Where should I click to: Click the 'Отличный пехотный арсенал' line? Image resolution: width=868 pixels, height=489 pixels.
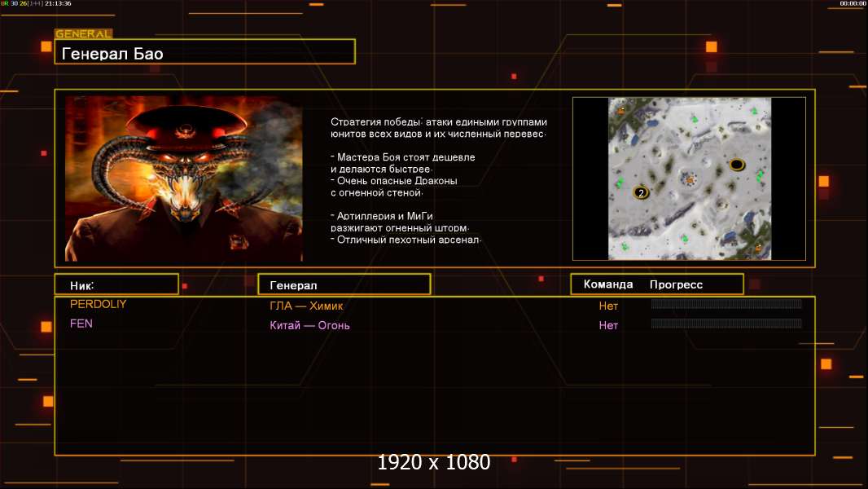point(406,240)
